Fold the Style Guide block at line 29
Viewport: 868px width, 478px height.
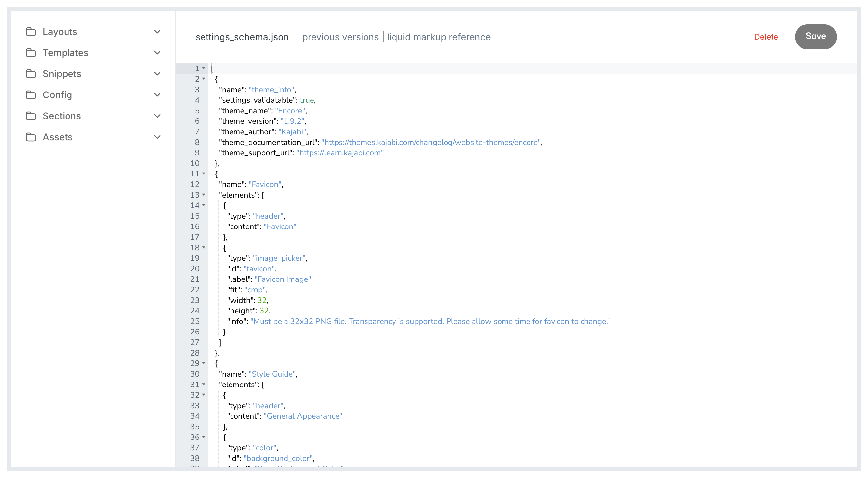(x=204, y=363)
